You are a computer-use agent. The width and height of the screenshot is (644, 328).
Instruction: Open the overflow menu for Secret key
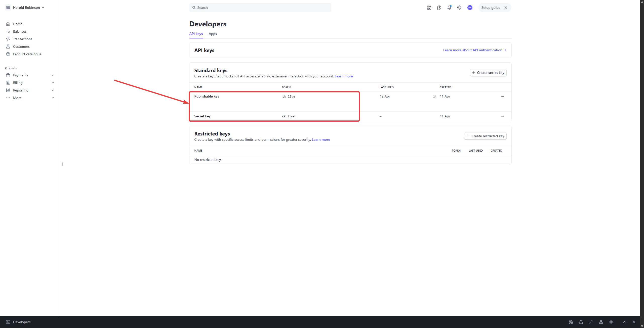click(502, 116)
